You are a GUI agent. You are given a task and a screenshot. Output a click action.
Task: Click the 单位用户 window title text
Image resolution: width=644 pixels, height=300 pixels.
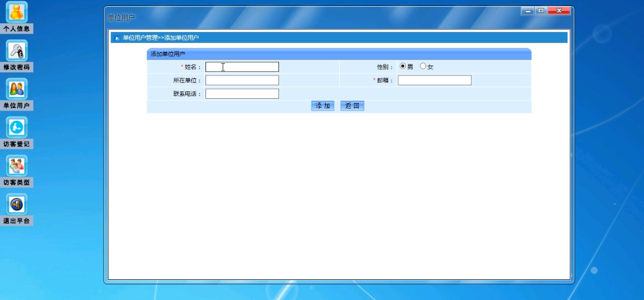tap(121, 17)
